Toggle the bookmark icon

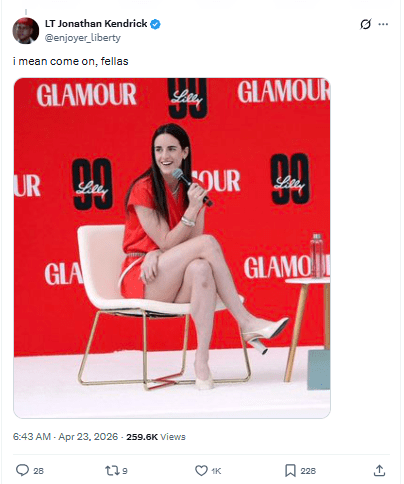point(290,471)
